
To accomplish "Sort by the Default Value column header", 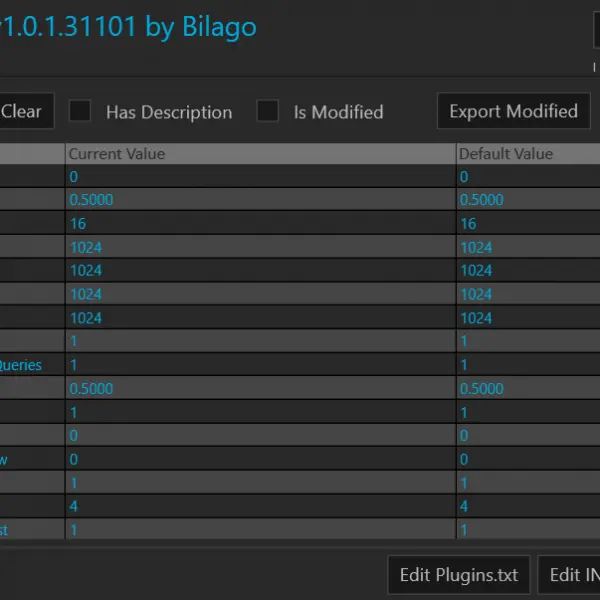I will (x=528, y=154).
